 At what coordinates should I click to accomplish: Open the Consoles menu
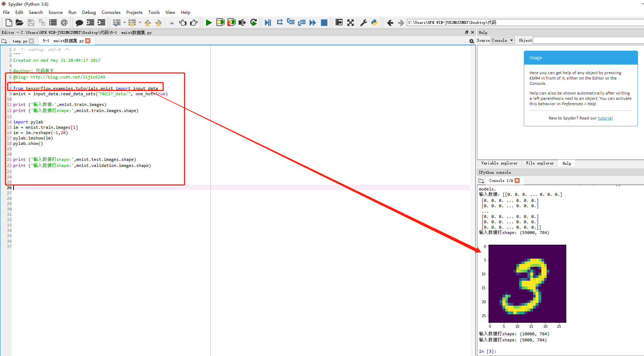pos(111,12)
